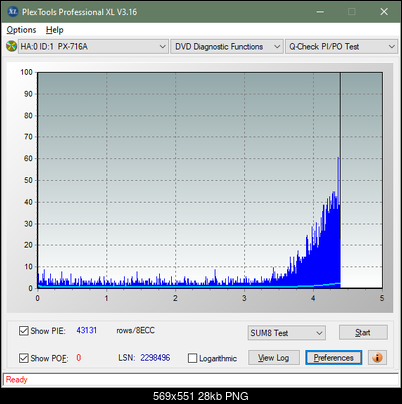
Task: Click the PIE value 43131
Action: click(x=87, y=330)
